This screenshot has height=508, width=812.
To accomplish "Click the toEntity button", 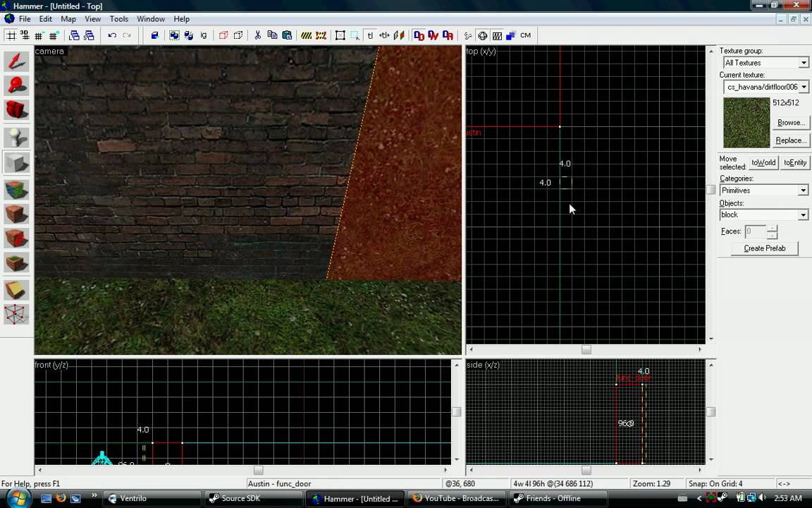I will point(795,162).
